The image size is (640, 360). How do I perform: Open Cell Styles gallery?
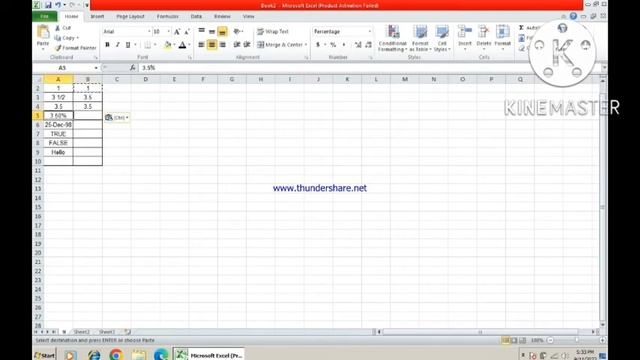click(x=442, y=38)
